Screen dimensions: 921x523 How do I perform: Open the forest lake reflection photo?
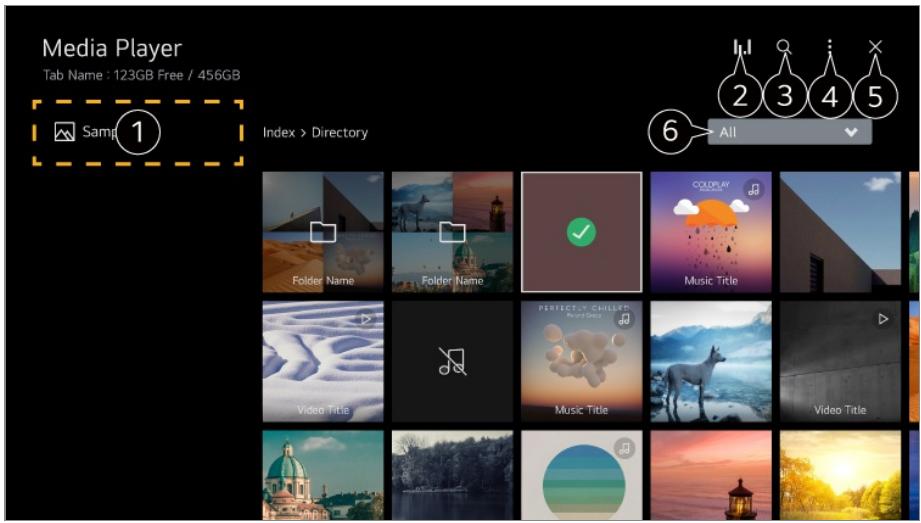click(x=452, y=475)
